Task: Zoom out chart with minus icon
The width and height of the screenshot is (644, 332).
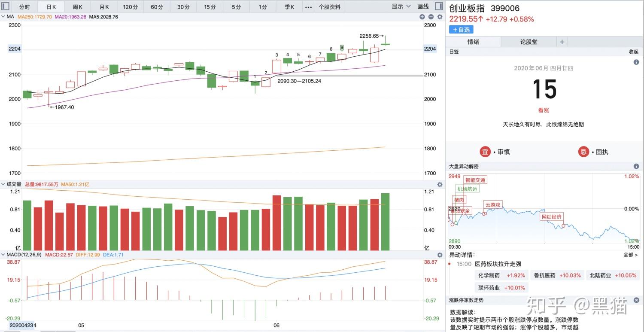Action: (431, 17)
